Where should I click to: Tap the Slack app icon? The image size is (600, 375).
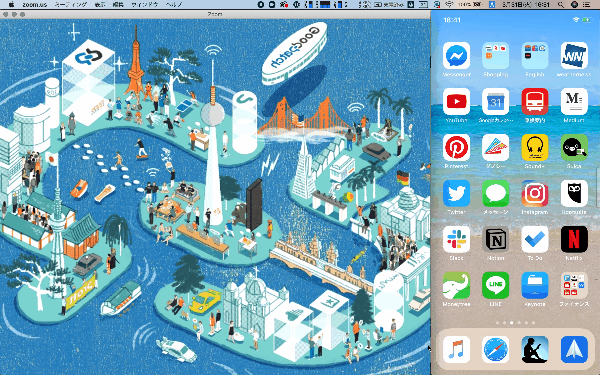[x=457, y=239]
